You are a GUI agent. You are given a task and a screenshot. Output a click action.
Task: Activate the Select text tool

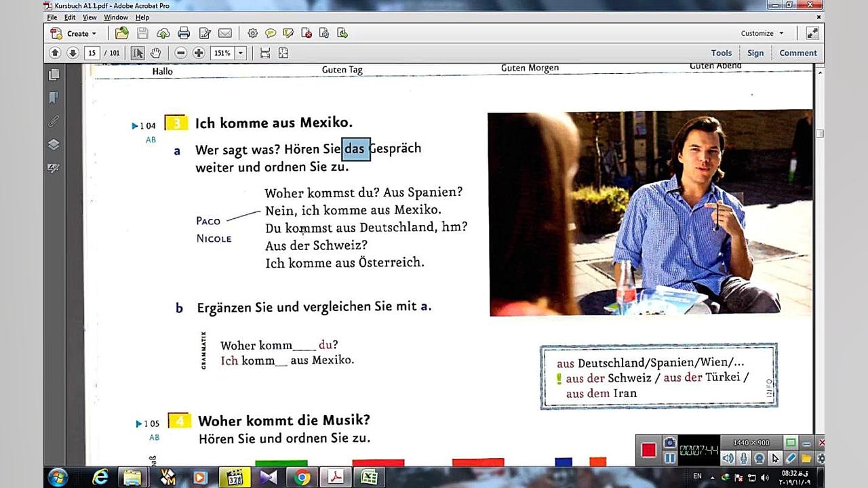pos(138,53)
